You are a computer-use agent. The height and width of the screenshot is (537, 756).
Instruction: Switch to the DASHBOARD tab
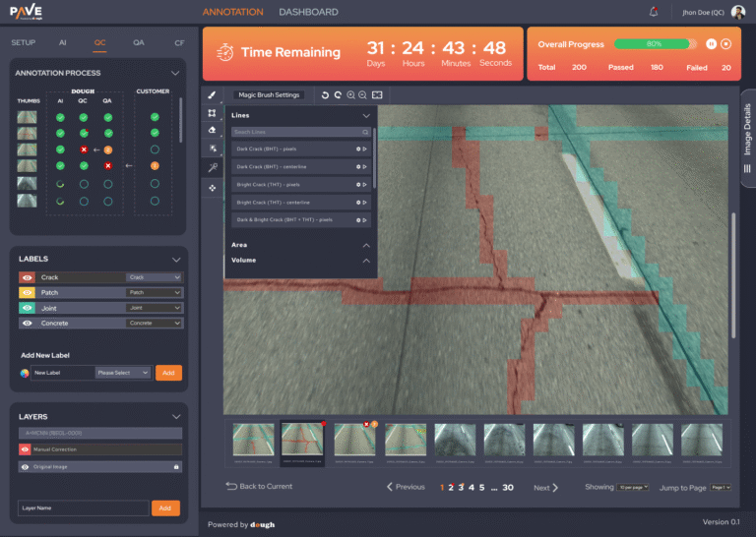308,12
